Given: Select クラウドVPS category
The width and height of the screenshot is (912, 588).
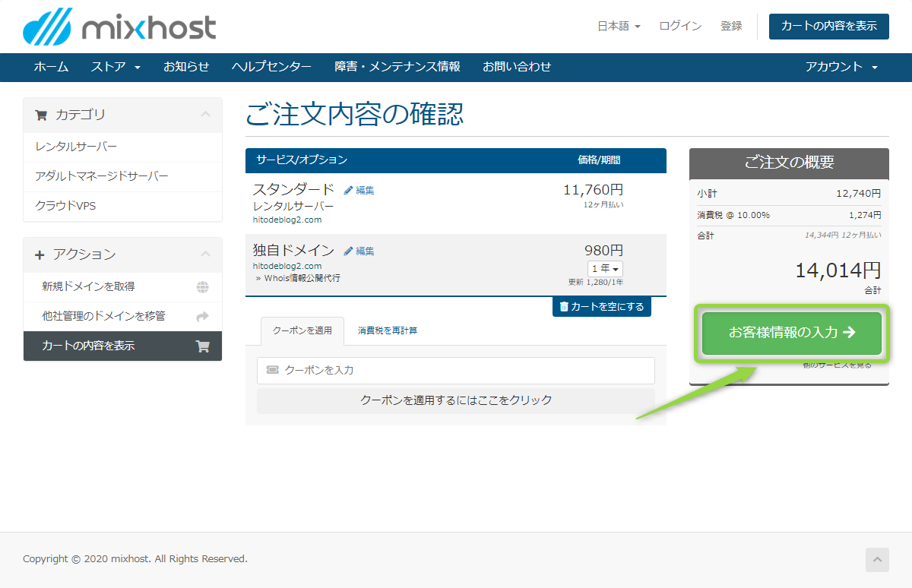Looking at the screenshot, I should [x=123, y=206].
